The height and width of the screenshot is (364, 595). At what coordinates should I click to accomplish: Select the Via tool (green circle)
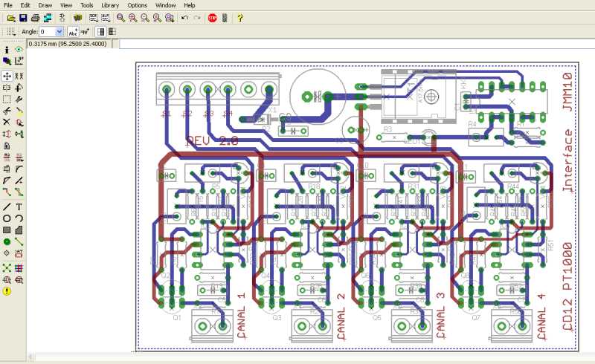(x=7, y=241)
